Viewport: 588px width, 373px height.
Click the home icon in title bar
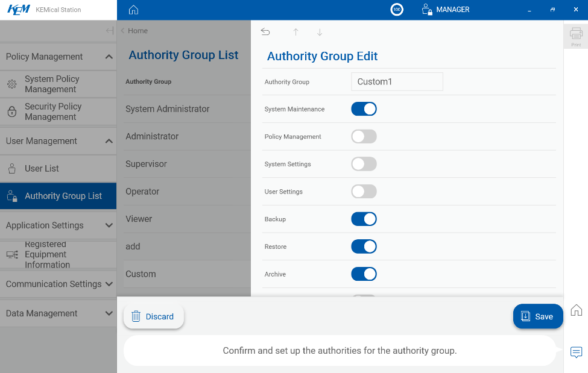click(134, 10)
